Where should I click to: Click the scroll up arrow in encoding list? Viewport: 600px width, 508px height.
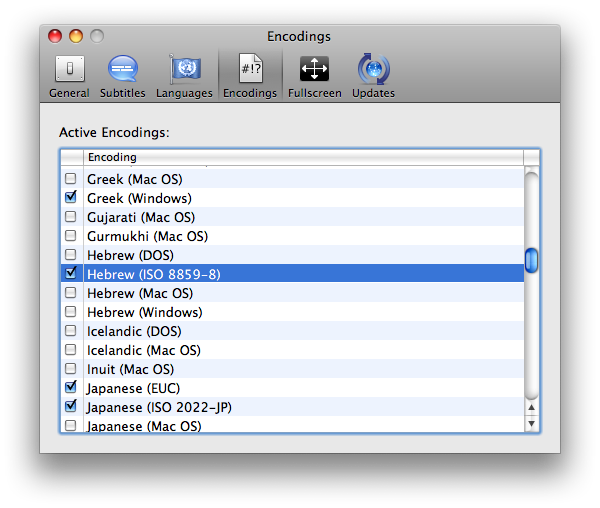tap(532, 407)
